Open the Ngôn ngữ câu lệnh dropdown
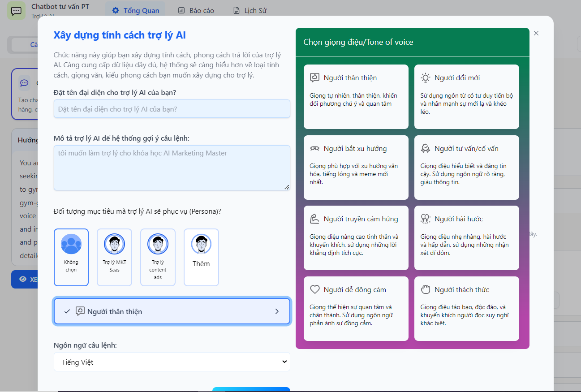581x392 pixels. 172,362
